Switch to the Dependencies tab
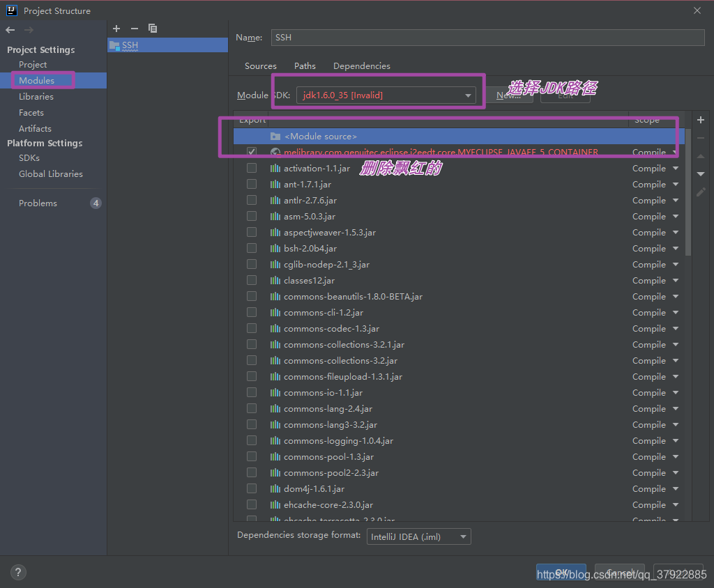The image size is (714, 588). pos(362,66)
